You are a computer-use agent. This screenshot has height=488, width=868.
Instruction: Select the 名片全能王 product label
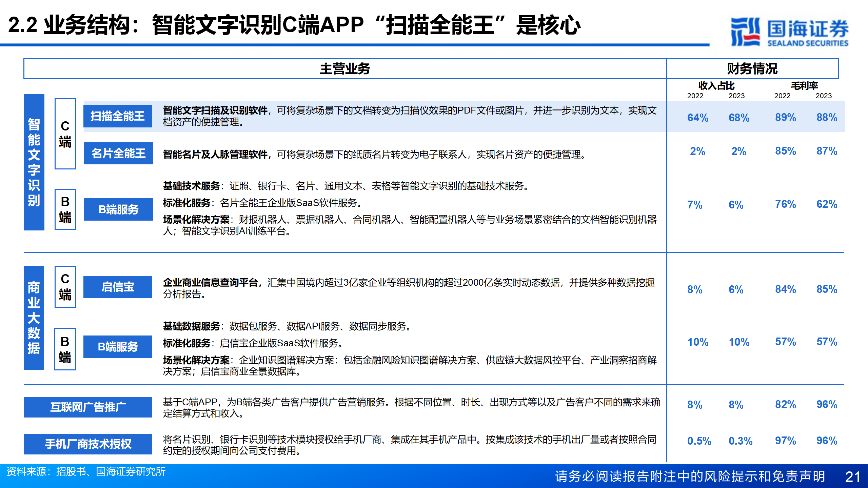pos(118,153)
